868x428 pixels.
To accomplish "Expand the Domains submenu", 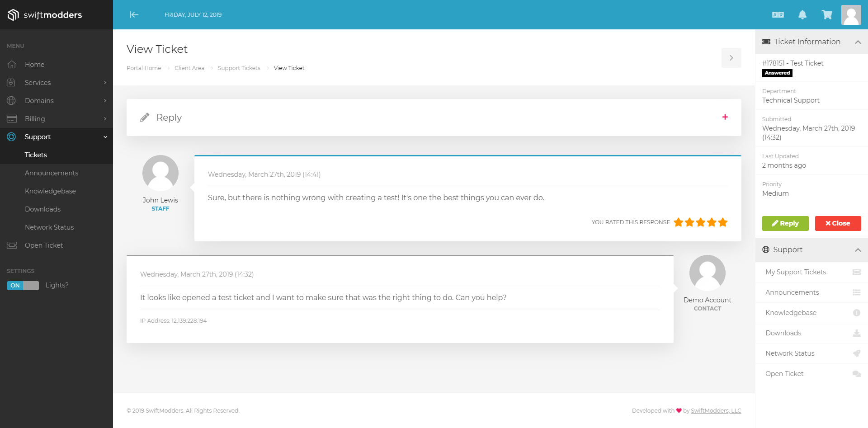I will point(39,101).
